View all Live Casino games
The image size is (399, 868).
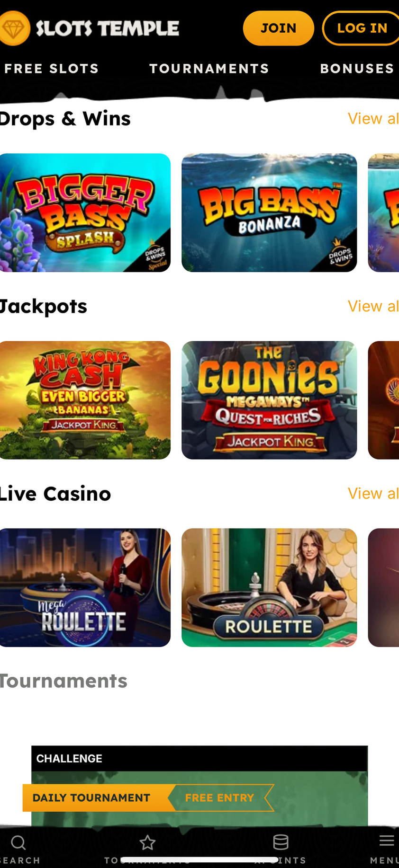click(373, 494)
